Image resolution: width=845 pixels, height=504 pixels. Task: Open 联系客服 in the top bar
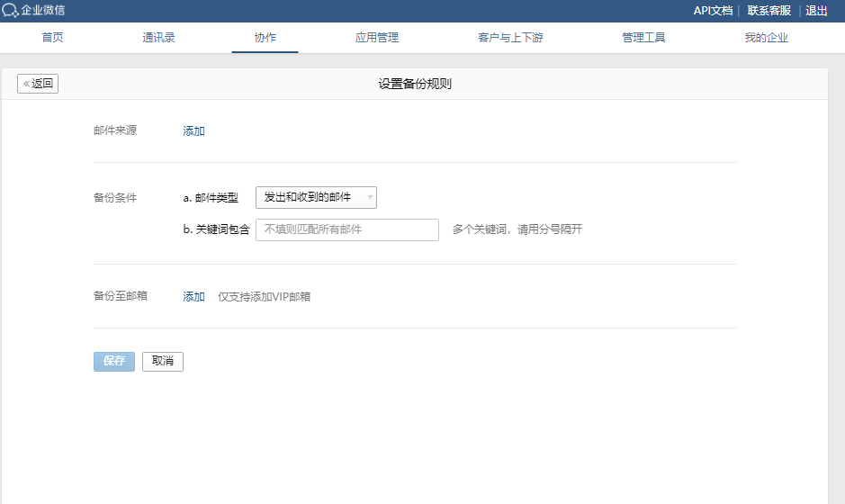(769, 11)
